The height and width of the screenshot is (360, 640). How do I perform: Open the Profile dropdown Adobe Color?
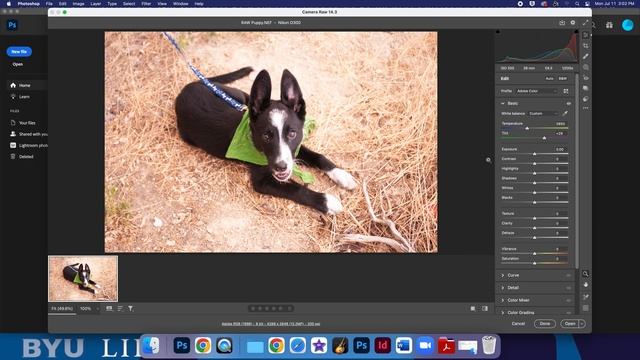[x=536, y=91]
